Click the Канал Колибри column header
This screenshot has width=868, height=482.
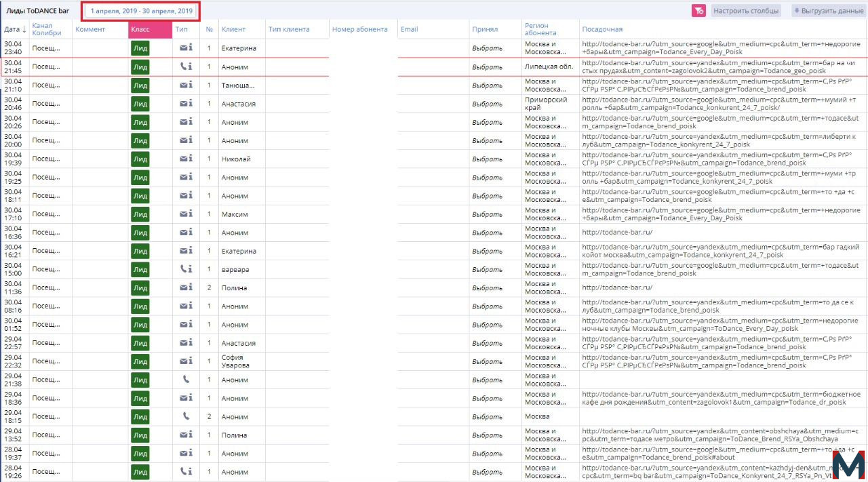click(47, 29)
